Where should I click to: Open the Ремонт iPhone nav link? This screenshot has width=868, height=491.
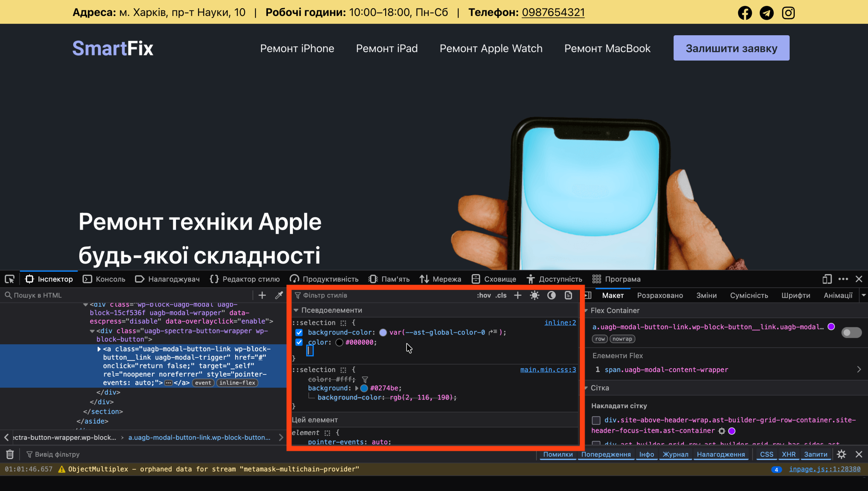tap(297, 48)
